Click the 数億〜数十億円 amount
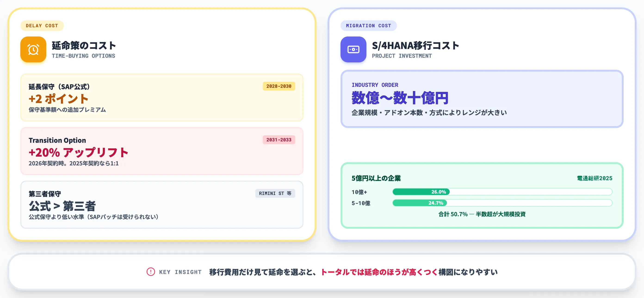644x298 pixels. click(400, 98)
